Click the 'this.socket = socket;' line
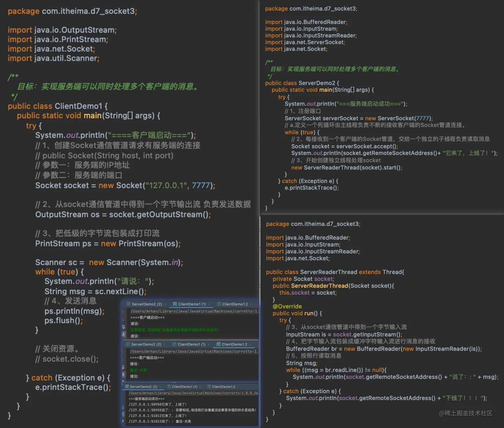 (308, 293)
